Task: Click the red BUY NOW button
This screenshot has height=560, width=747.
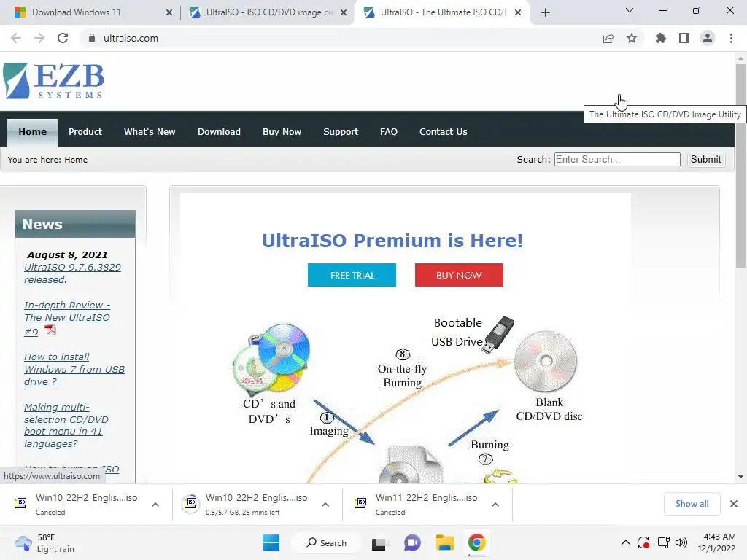Action: coord(459,275)
